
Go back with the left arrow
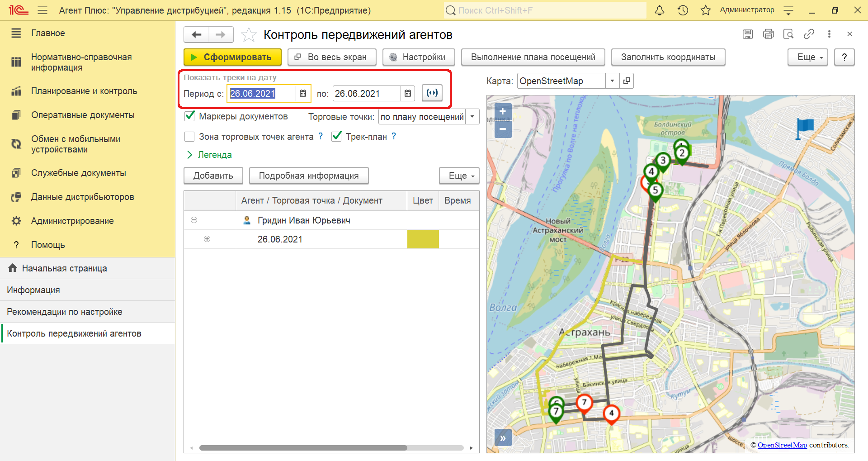pos(196,34)
